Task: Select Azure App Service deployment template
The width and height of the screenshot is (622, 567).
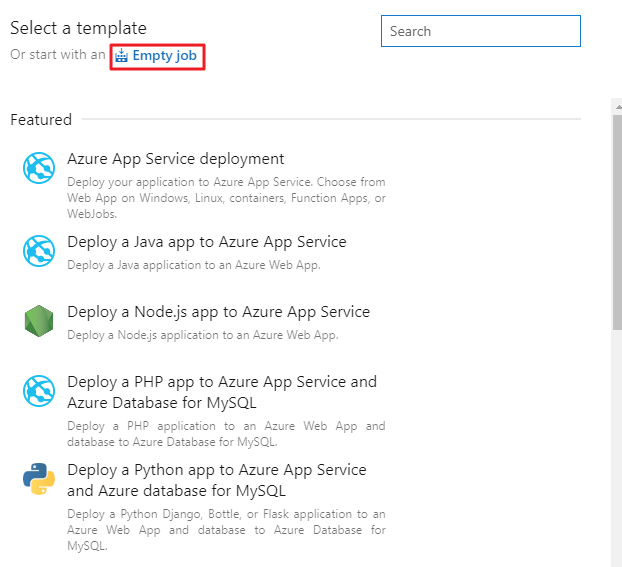Action: pyautogui.click(x=175, y=159)
